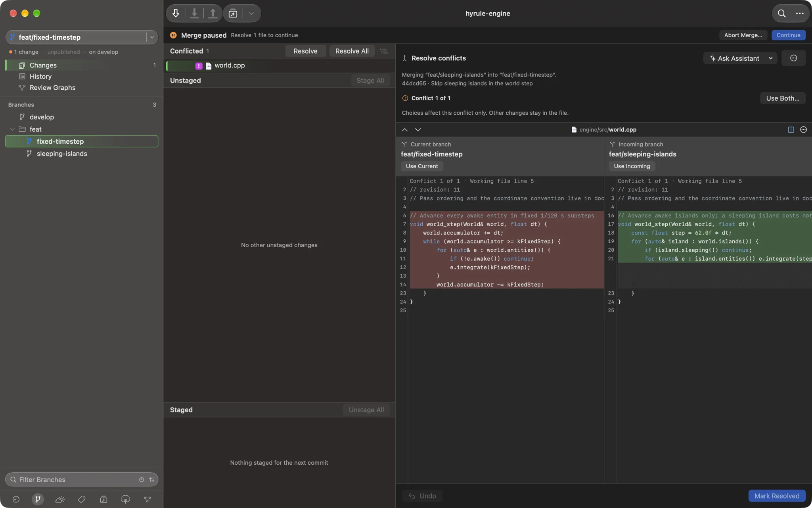Open the stash dropdown arrow
This screenshot has height=508, width=812.
[251, 13]
